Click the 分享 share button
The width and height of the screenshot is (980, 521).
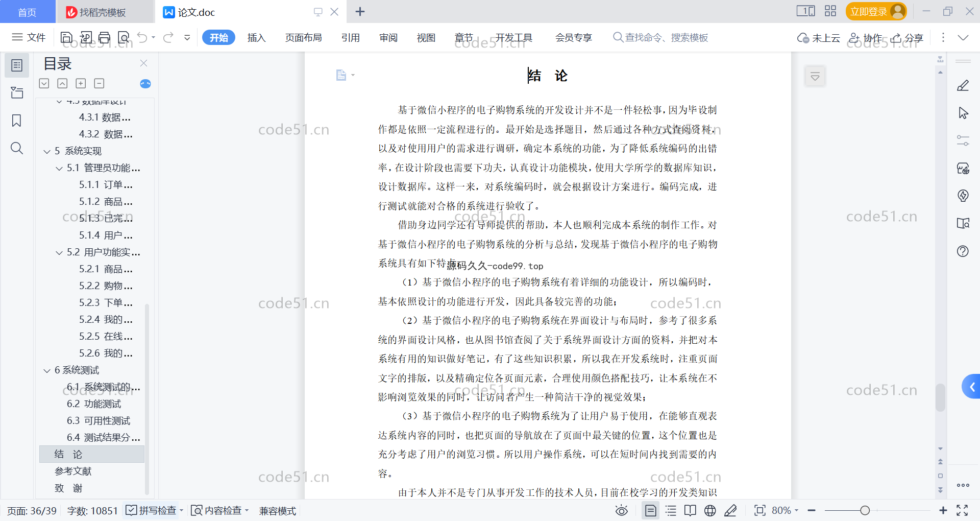coord(907,37)
